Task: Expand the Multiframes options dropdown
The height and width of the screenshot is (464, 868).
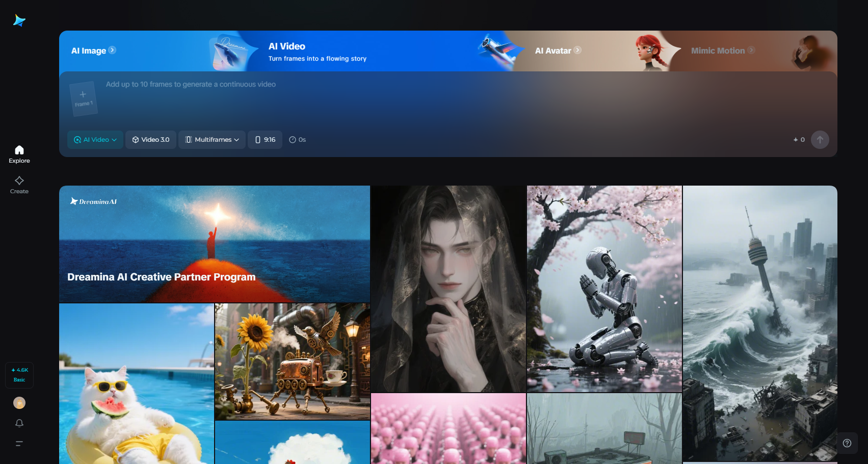Action: (x=212, y=139)
